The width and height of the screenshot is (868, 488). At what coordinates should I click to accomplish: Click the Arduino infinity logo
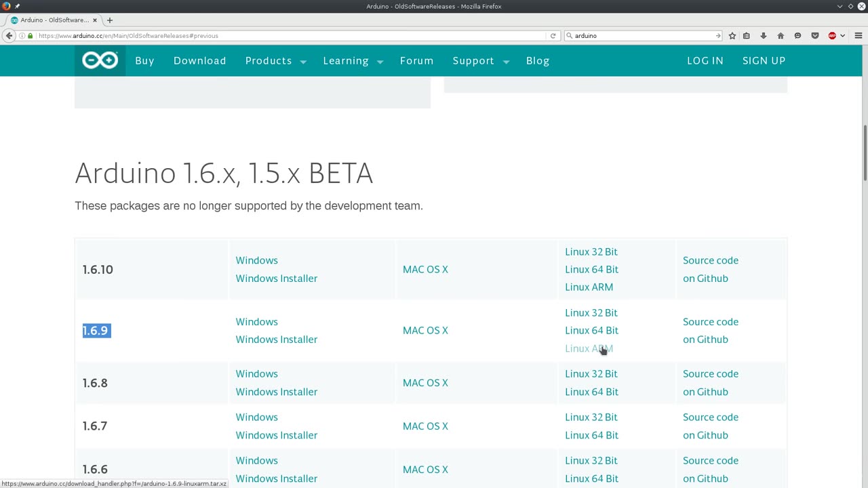point(100,60)
